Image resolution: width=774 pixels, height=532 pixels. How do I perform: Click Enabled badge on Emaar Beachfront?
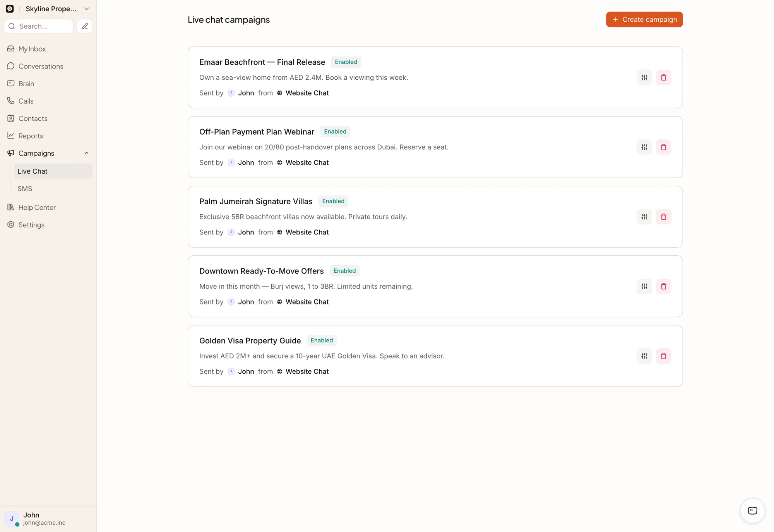(x=346, y=62)
